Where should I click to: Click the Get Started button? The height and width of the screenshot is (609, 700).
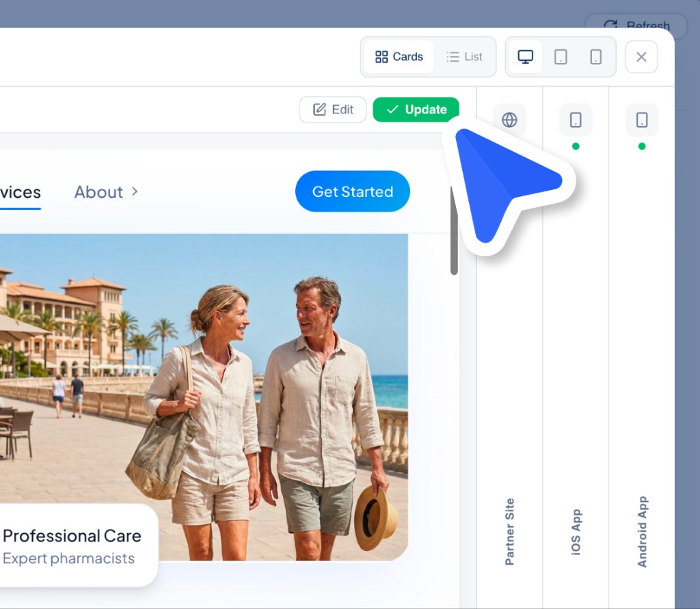pos(352,191)
